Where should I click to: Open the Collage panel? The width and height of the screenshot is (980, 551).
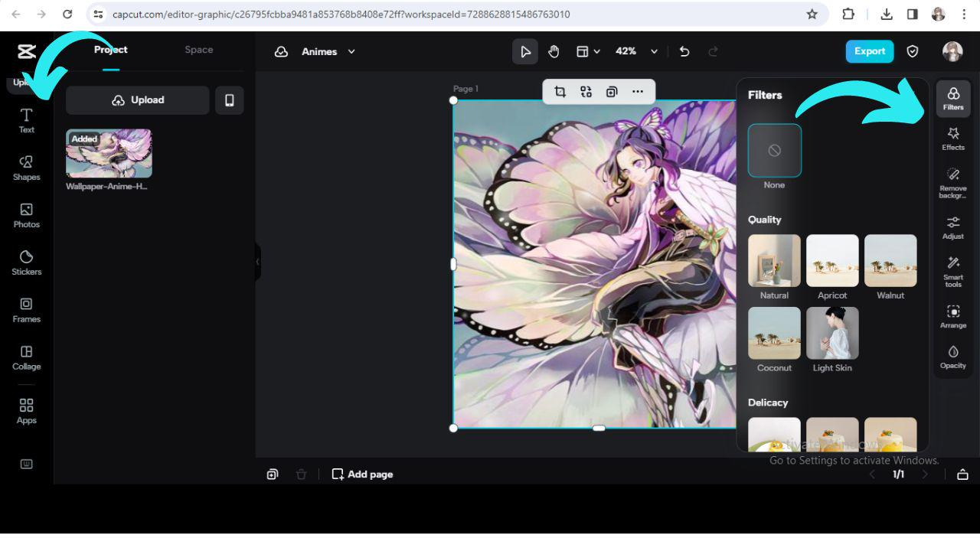(x=26, y=357)
